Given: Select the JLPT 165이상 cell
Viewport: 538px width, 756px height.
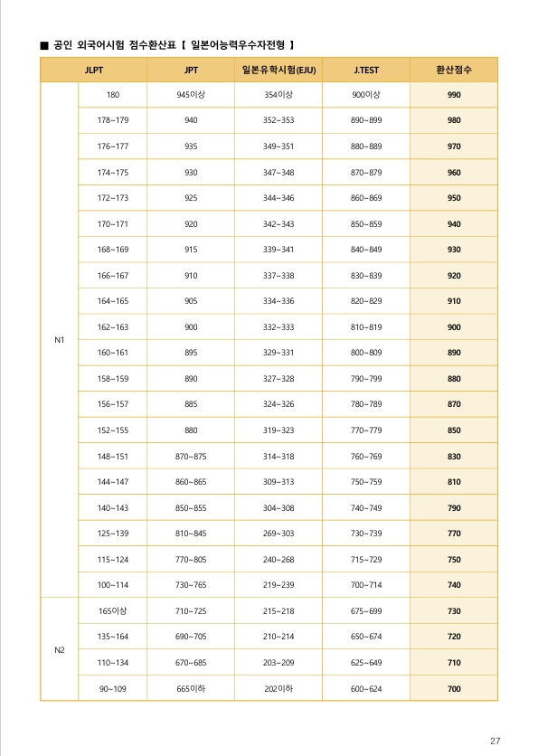Looking at the screenshot, I should click(113, 611).
